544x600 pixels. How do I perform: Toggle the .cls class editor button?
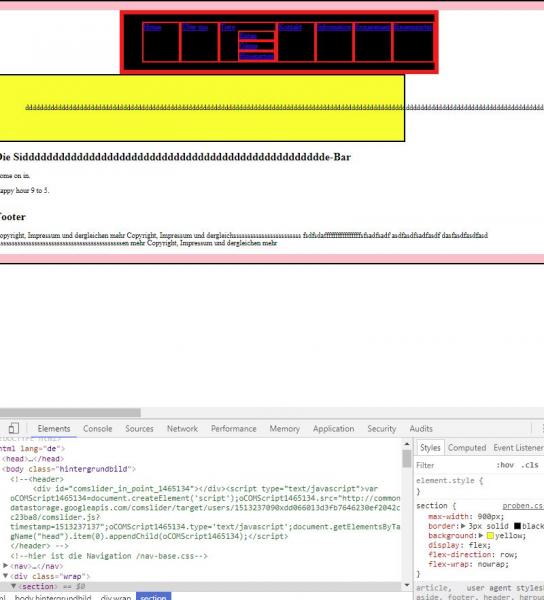point(530,465)
